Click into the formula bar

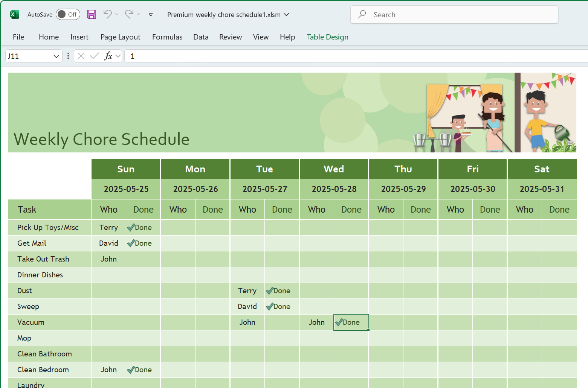point(356,56)
